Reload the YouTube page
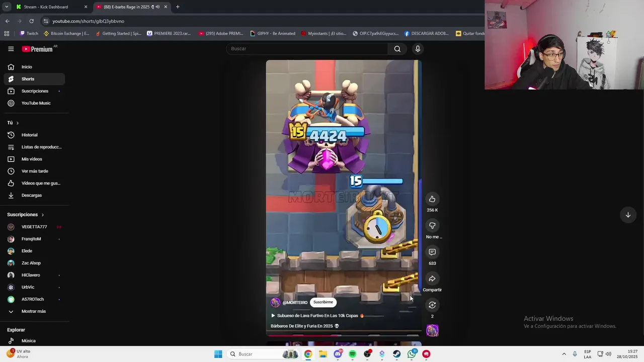This screenshot has height=362, width=644. click(x=31, y=21)
